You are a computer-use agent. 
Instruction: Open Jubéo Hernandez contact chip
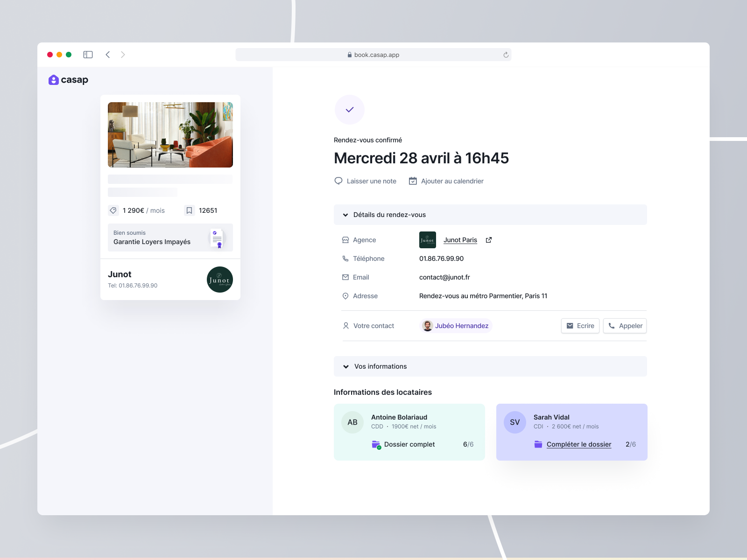coord(456,326)
